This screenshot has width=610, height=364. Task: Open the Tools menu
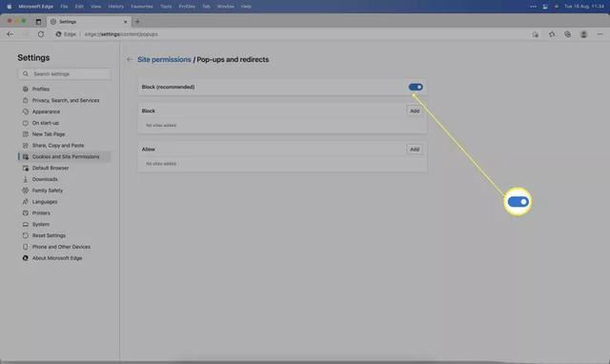(x=166, y=7)
